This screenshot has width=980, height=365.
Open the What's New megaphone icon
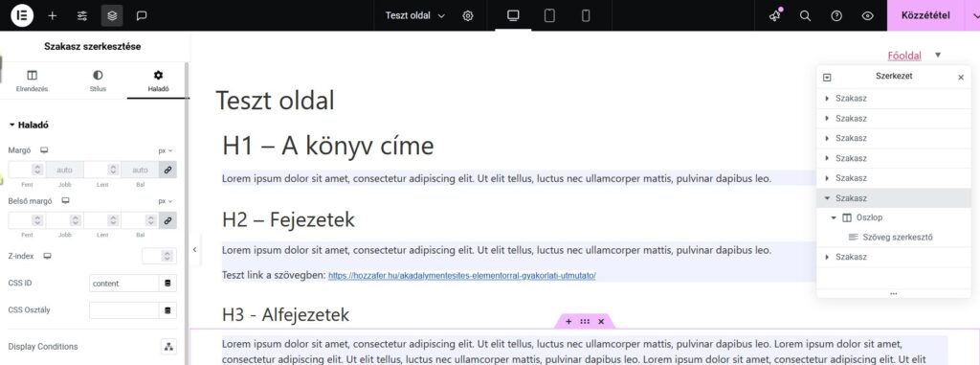(x=775, y=15)
